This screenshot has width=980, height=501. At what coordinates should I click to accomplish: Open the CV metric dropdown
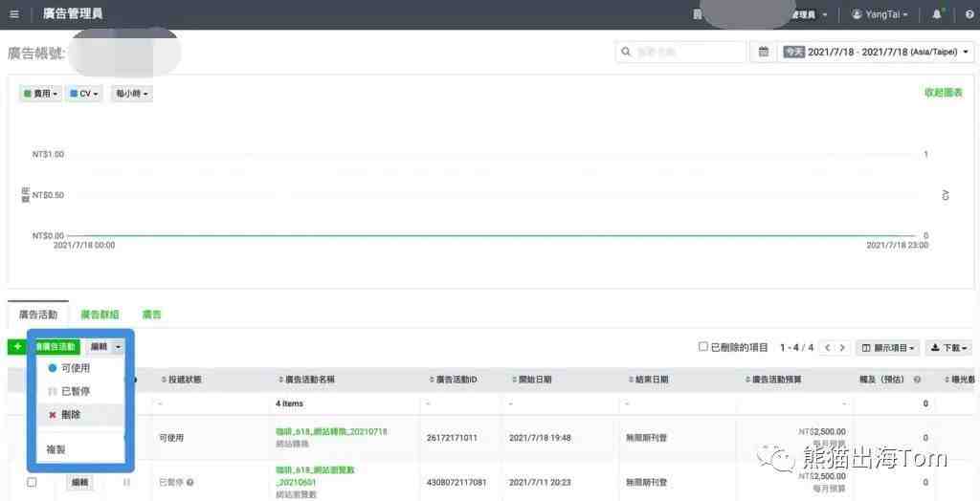84,94
